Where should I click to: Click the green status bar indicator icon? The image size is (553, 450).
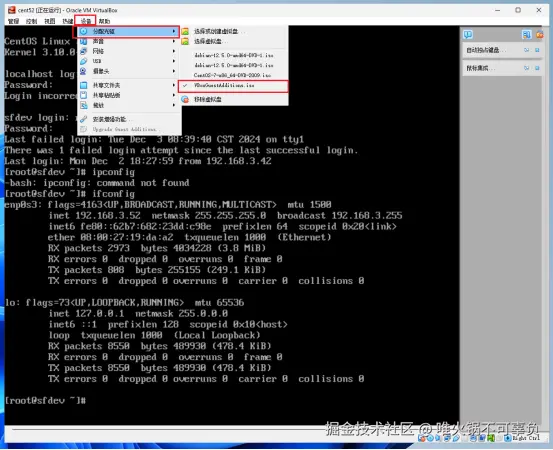coord(491,438)
